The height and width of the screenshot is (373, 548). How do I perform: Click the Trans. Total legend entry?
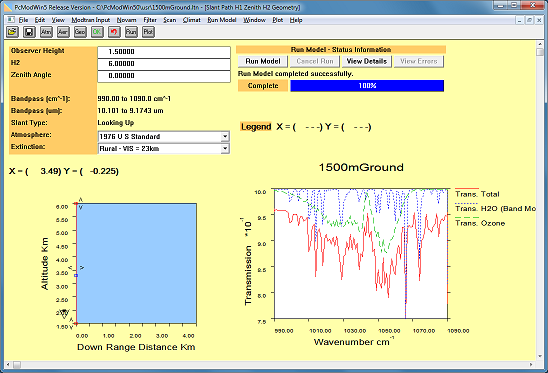477,194
